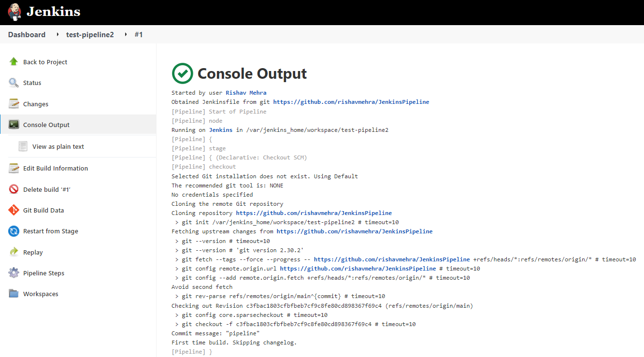Click the '[Pipeline] stage' line
This screenshot has width=644, height=357.
pyautogui.click(x=199, y=148)
